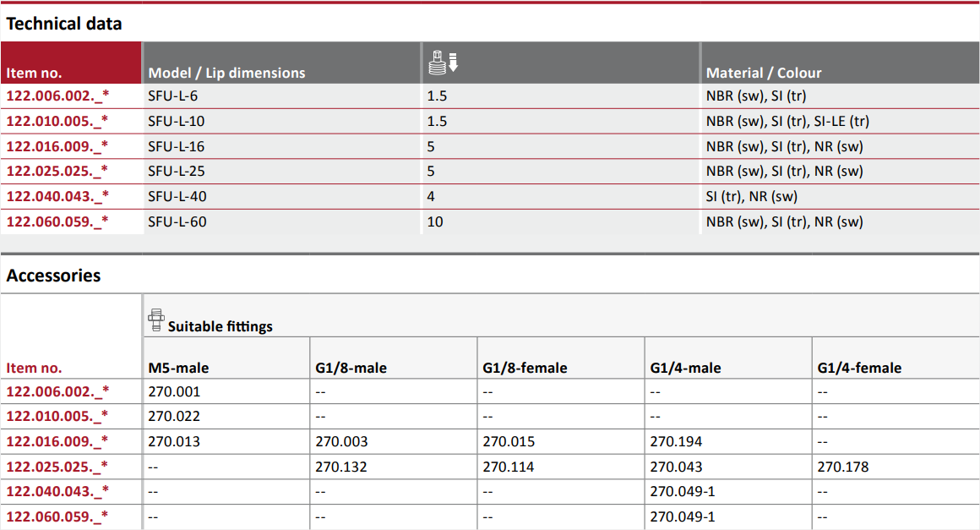Click 122.025.025._* in Accessories table
The width and height of the screenshot is (980, 530).
point(57,467)
